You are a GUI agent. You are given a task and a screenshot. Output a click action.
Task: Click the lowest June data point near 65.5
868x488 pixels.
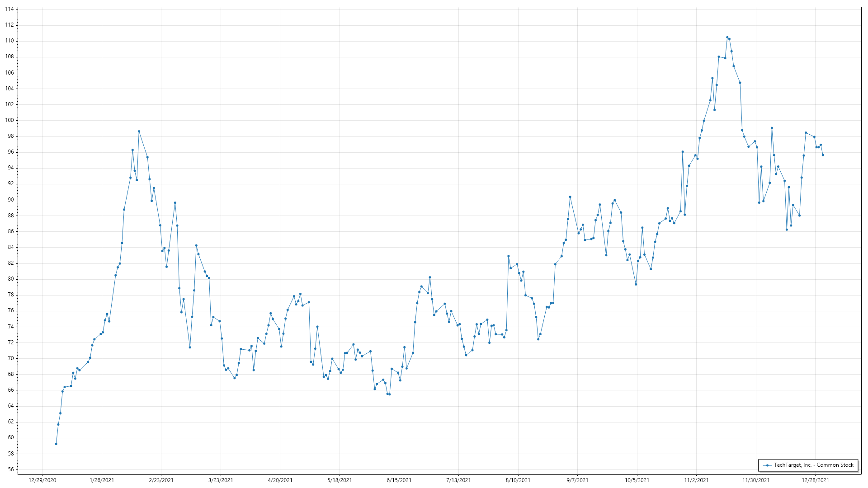tap(390, 394)
